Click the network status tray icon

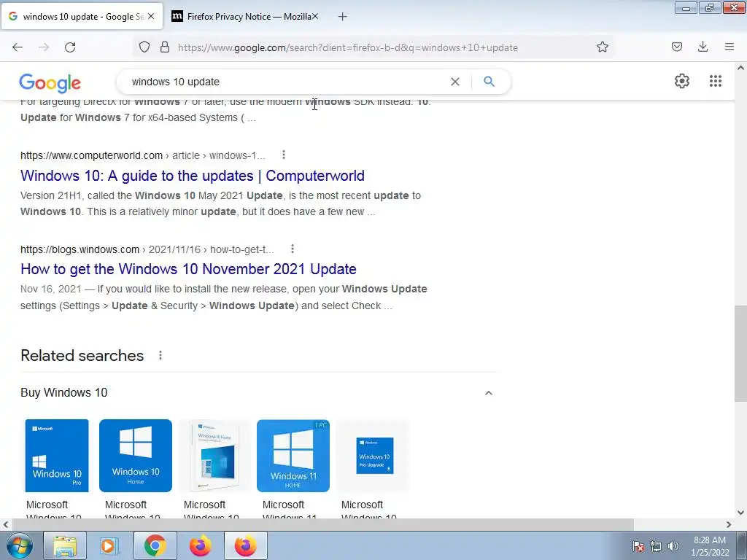pyautogui.click(x=656, y=546)
